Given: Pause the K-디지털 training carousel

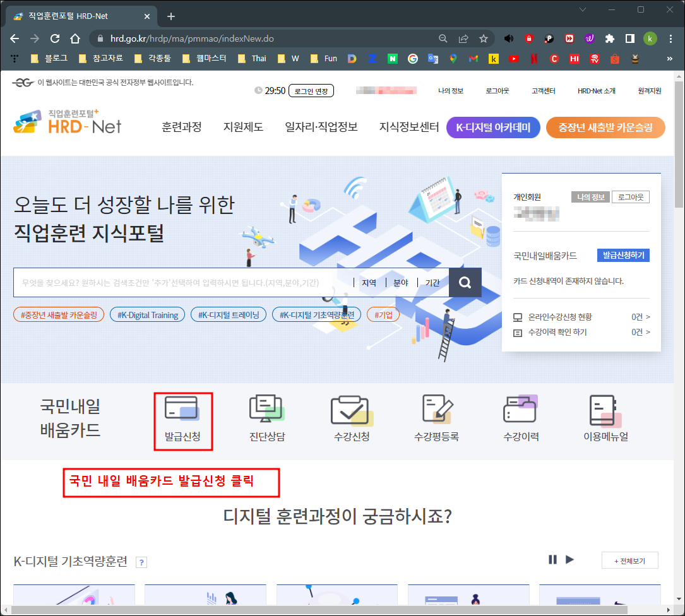Looking at the screenshot, I should point(552,559).
